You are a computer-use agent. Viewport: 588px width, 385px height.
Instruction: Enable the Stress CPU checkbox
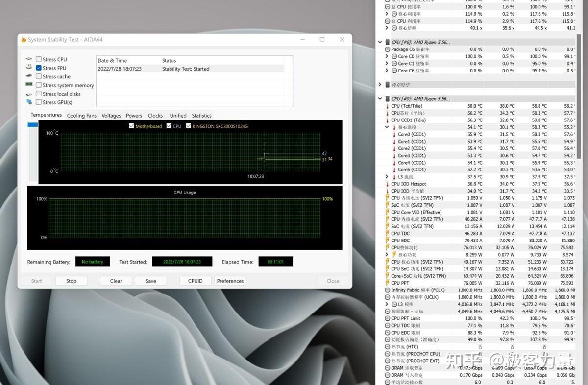39,59
